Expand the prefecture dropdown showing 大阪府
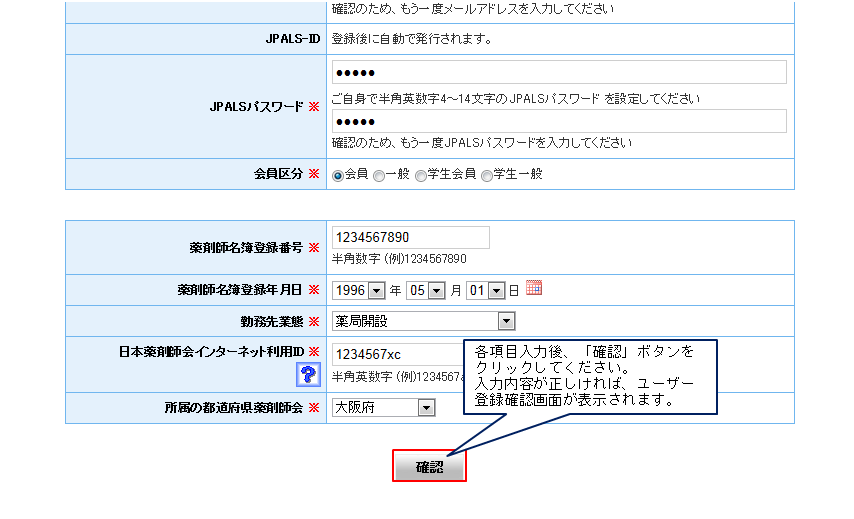The width and height of the screenshot is (854, 519). coord(383,407)
